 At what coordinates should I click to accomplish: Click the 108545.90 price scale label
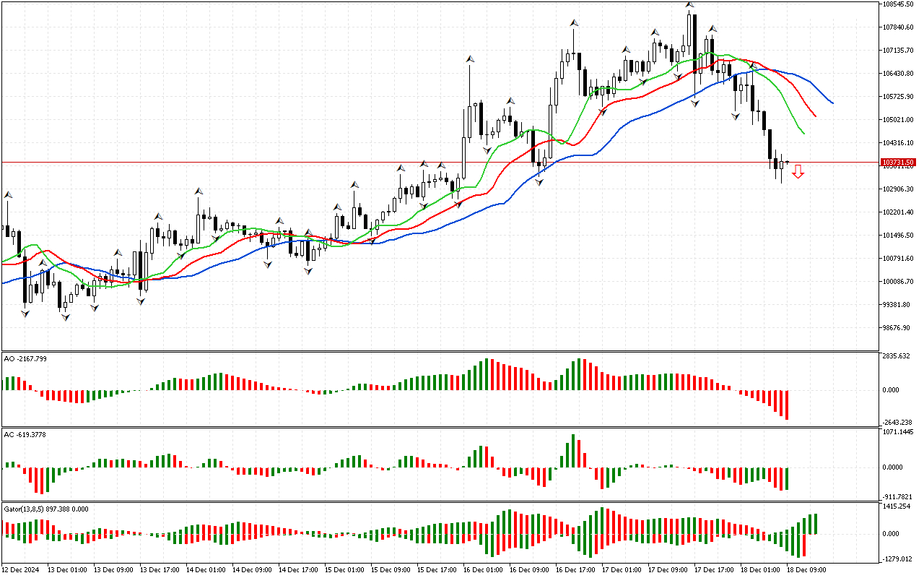899,4
